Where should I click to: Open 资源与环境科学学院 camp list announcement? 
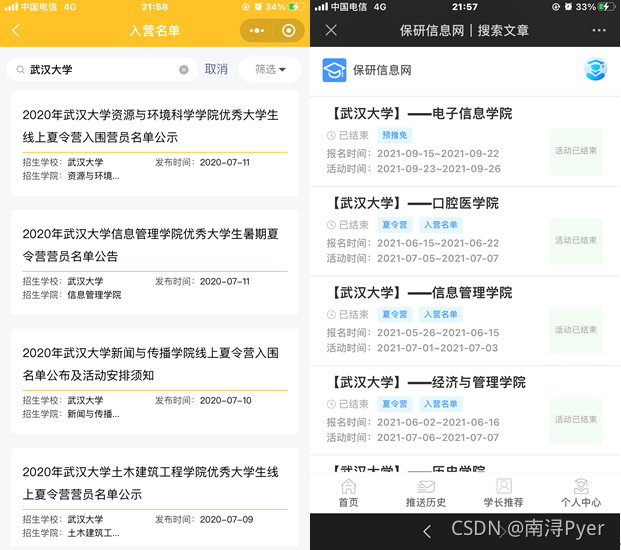point(155,143)
